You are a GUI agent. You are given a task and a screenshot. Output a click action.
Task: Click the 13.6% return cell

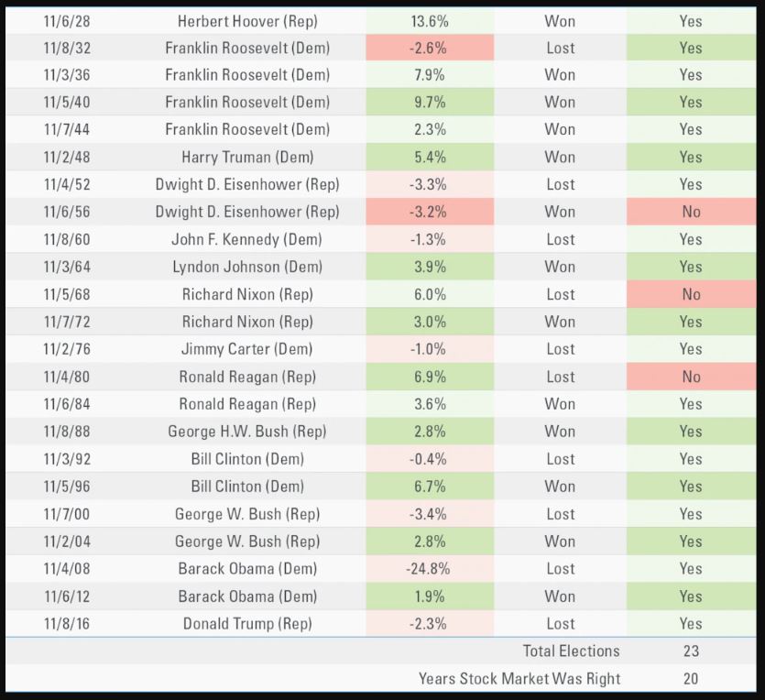click(x=430, y=21)
